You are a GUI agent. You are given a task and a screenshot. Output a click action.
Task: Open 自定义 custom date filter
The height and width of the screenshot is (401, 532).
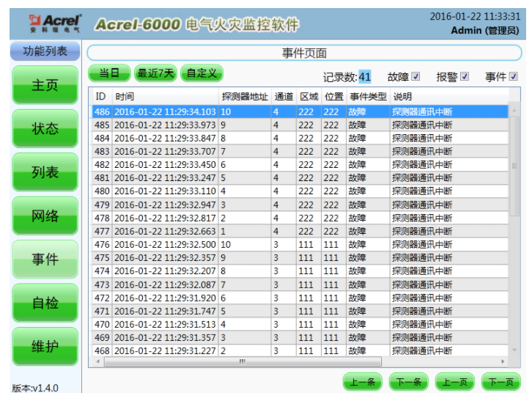pos(201,73)
